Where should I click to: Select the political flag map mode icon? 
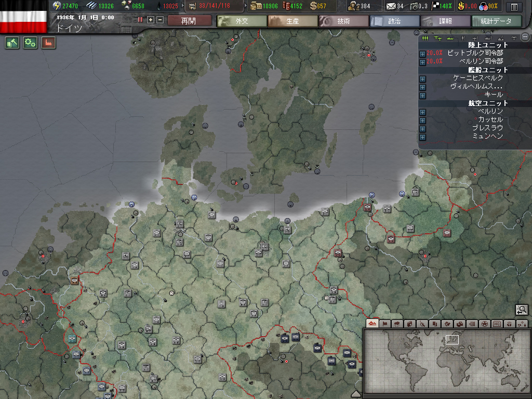click(385, 324)
